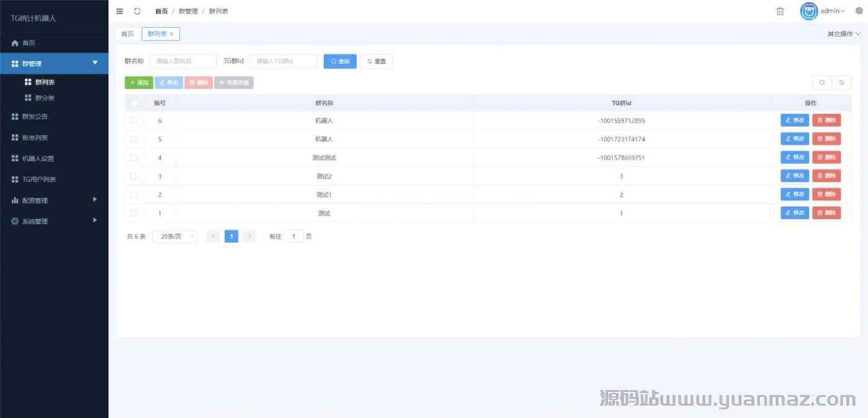Check the checkbox for row number 6
This screenshot has width=868, height=418.
click(x=134, y=121)
